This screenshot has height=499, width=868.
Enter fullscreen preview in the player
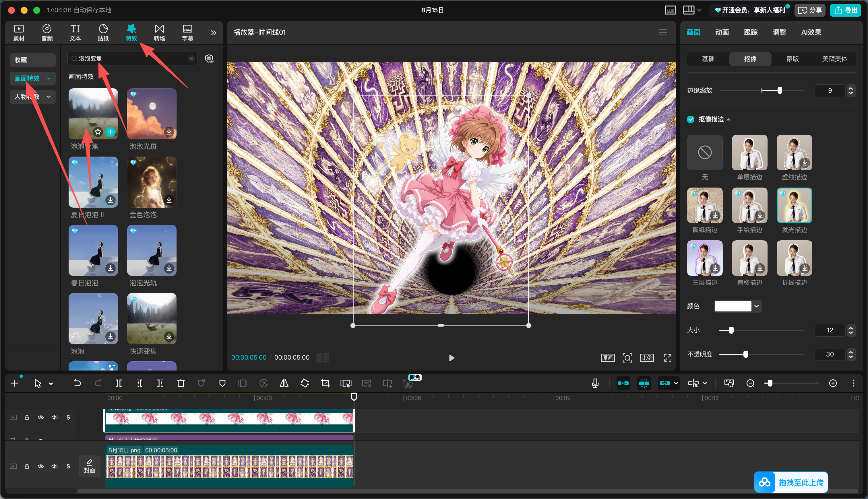[667, 358]
